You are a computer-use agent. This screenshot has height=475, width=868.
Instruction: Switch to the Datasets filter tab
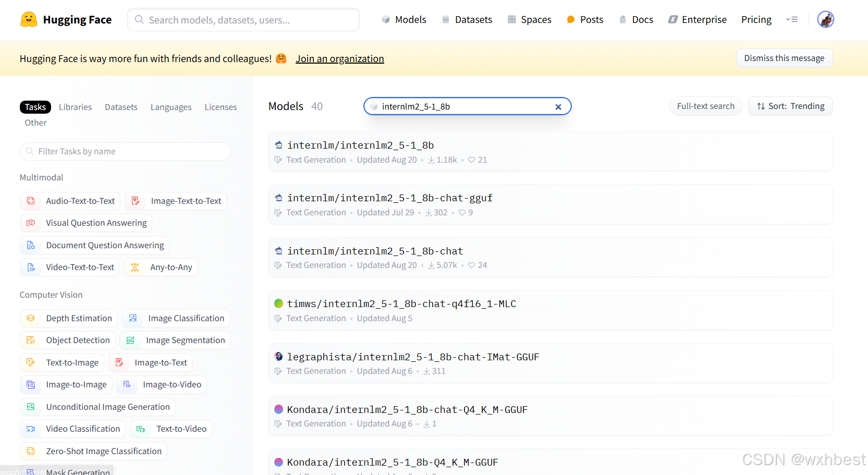point(121,107)
